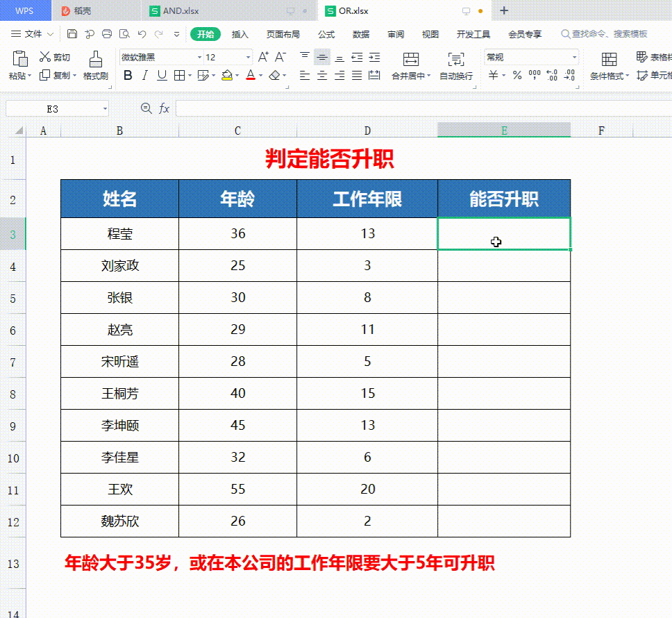Click the new tab plus button
Image resolution: width=672 pixels, height=618 pixels.
[504, 10]
